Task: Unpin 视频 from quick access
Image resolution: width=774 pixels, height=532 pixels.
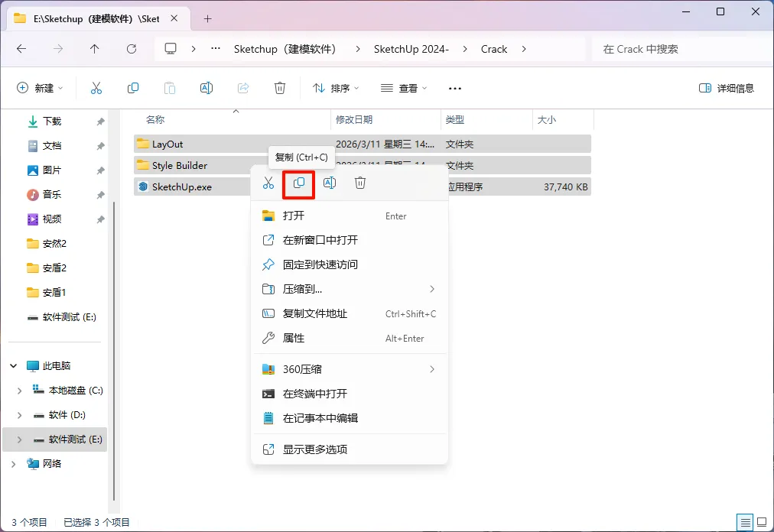Action: (100, 219)
